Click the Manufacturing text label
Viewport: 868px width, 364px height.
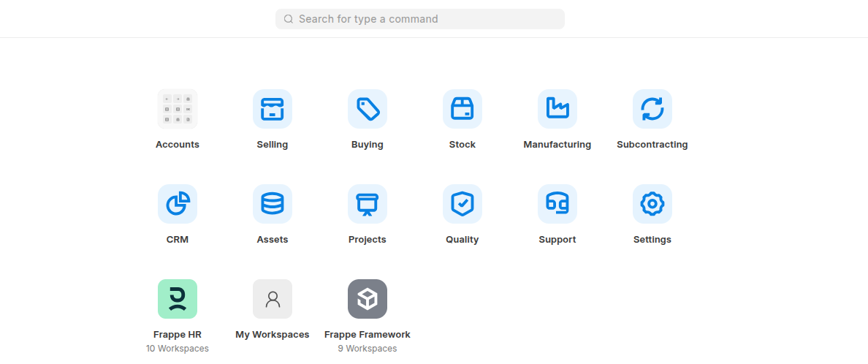(x=557, y=145)
